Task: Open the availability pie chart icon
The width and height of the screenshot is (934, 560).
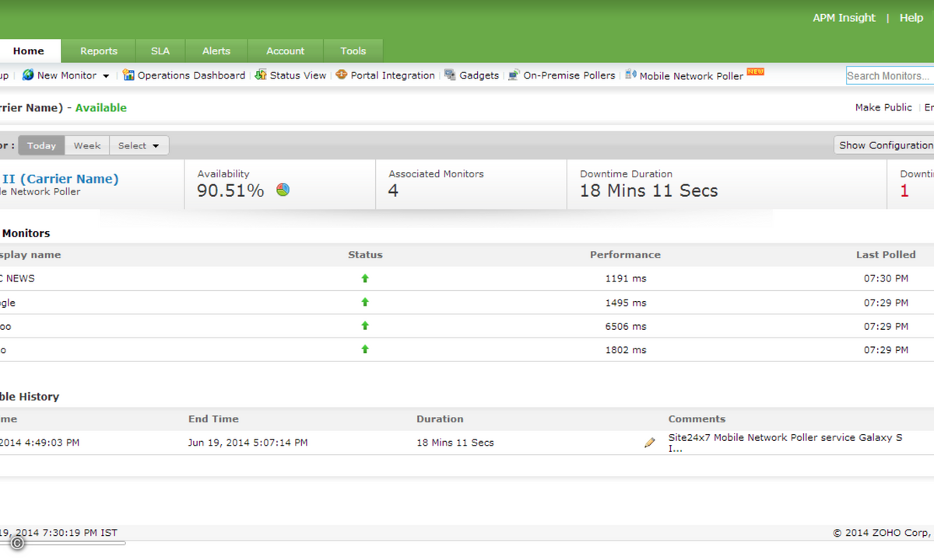Action: pos(283,190)
